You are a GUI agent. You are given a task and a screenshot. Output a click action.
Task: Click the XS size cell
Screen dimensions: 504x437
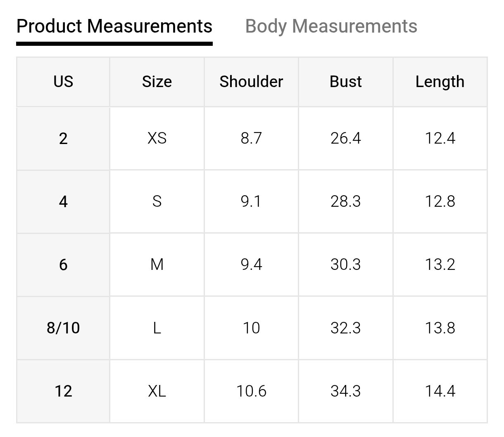tap(157, 138)
